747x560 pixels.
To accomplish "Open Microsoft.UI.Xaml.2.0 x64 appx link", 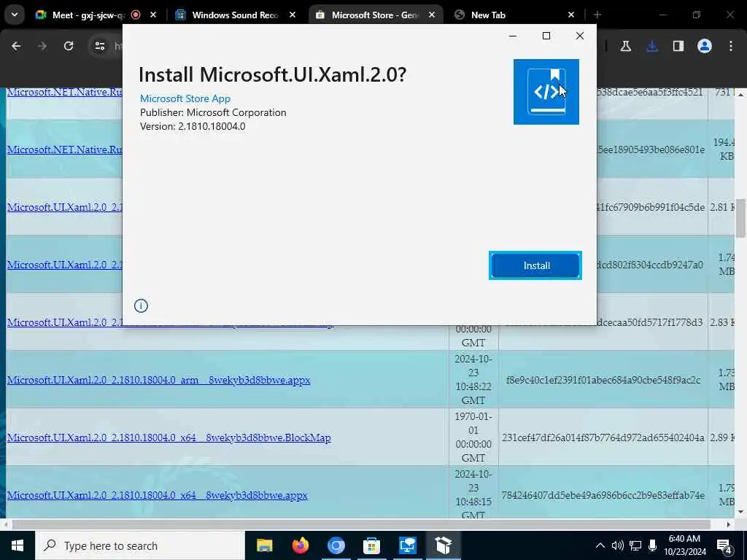I will pyautogui.click(x=158, y=495).
